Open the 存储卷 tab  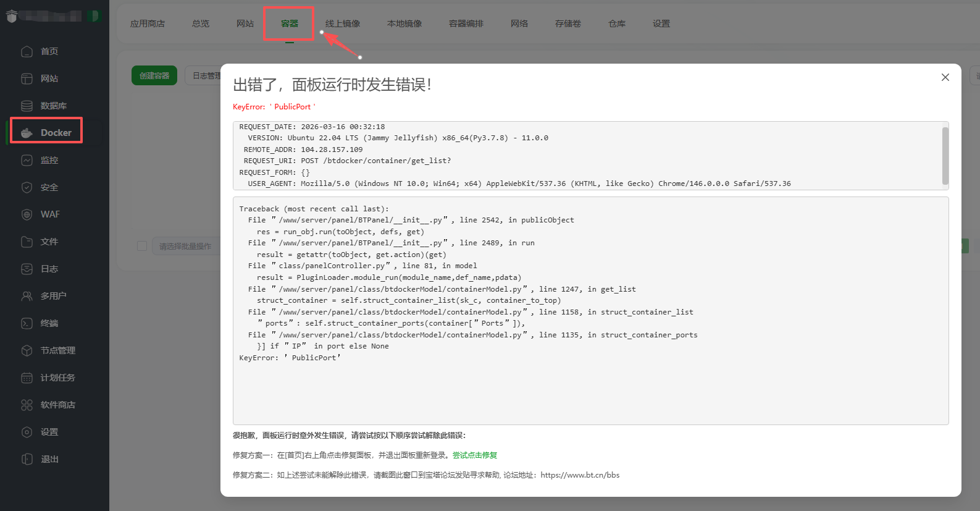pyautogui.click(x=567, y=23)
